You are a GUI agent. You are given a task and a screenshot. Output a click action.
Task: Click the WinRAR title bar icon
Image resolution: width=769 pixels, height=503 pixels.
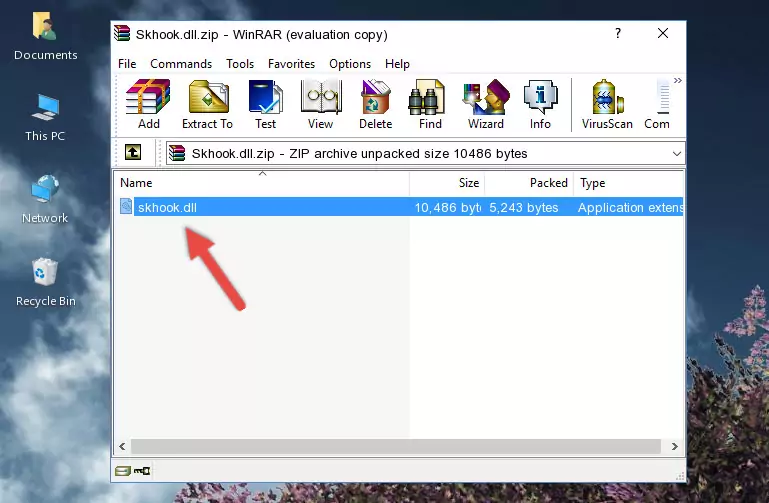pos(122,34)
